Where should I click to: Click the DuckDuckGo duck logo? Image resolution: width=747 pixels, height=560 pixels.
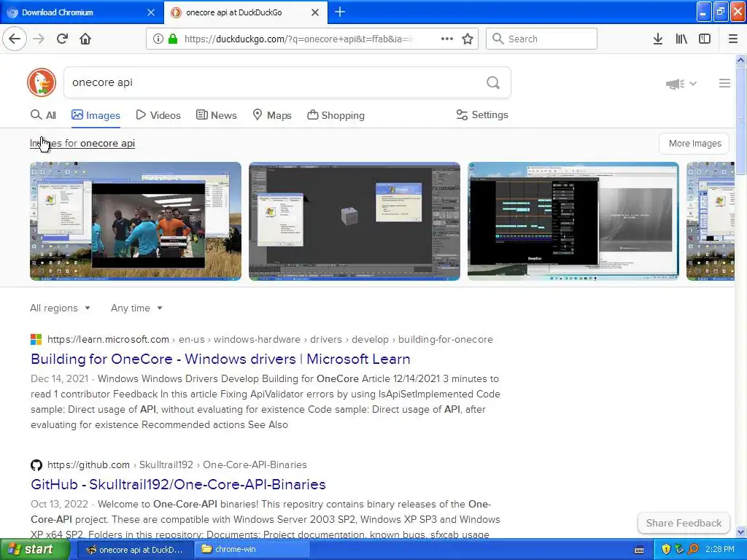click(x=42, y=82)
